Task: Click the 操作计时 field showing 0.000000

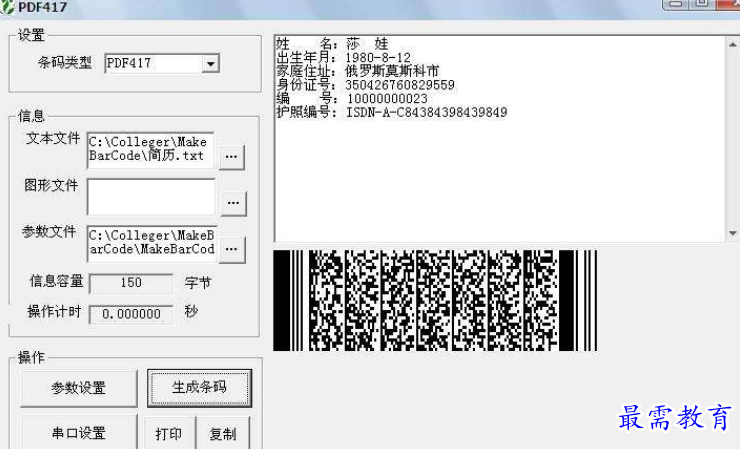Action: pyautogui.click(x=131, y=314)
